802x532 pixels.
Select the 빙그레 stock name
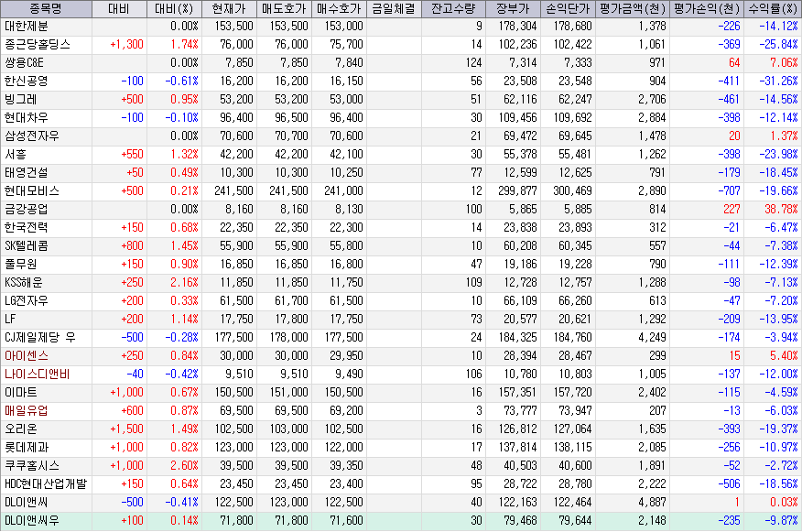[x=20, y=99]
